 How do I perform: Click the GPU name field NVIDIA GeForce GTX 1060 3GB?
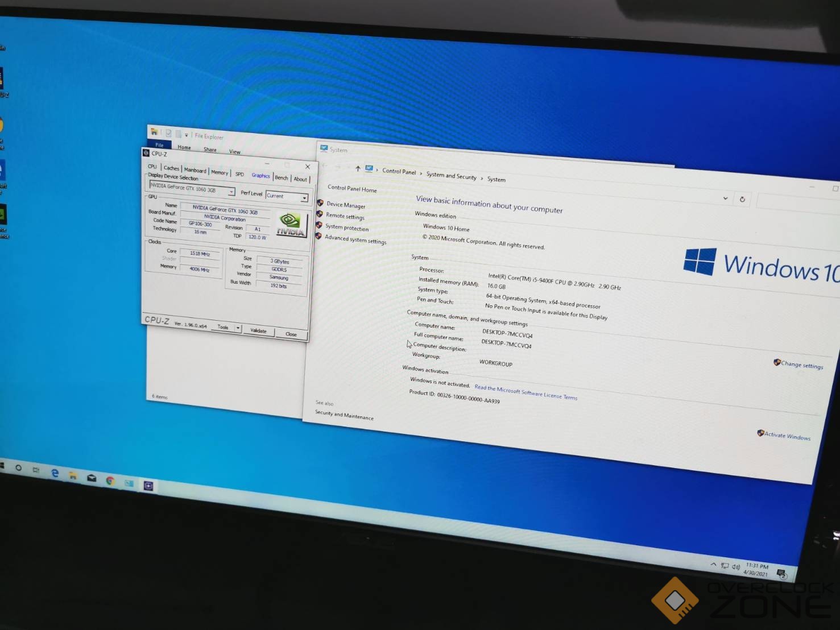tap(225, 209)
